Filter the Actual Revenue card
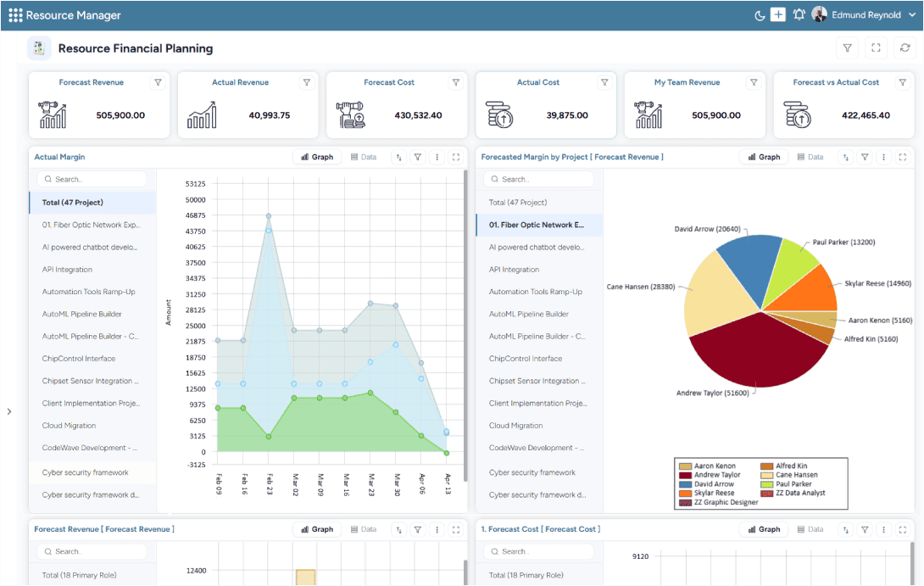Image resolution: width=924 pixels, height=586 pixels. click(306, 82)
